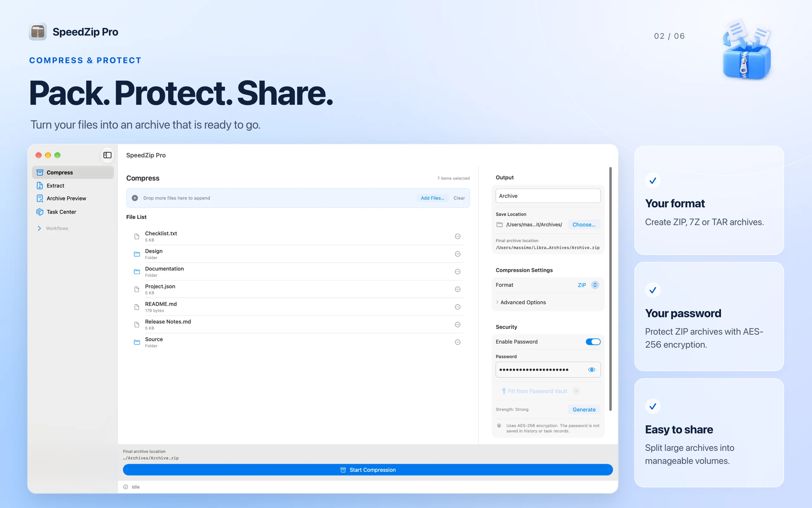The image size is (812, 508).
Task: Click the Password field
Action: [548, 370]
